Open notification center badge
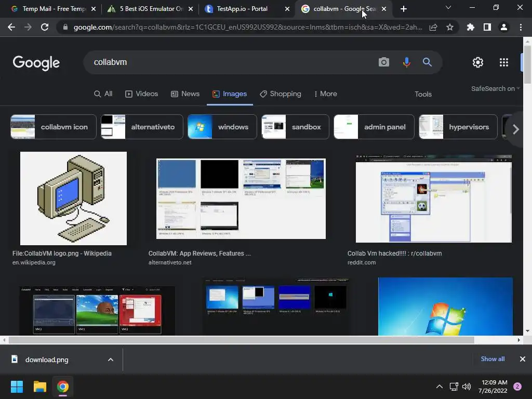 click(x=517, y=387)
